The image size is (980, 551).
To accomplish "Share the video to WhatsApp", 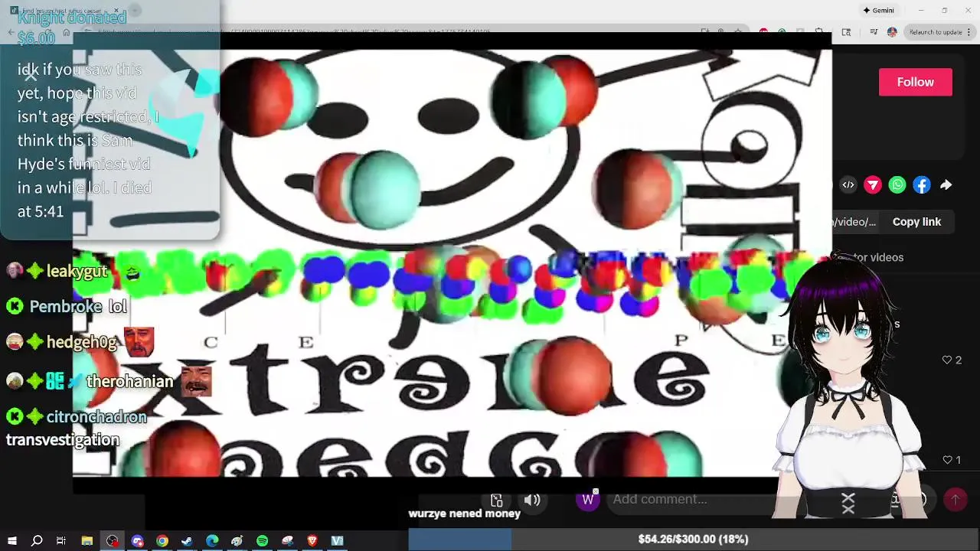I will (x=897, y=184).
